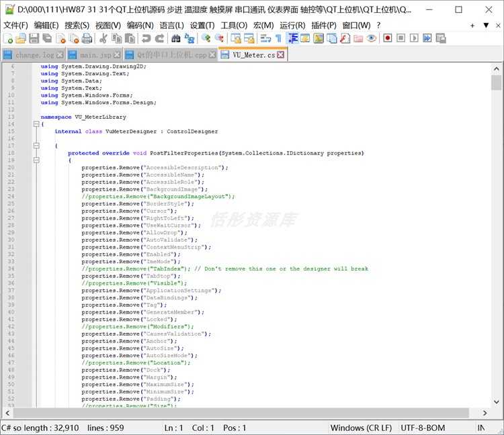Open the 宏(M) menu

pos(263,25)
